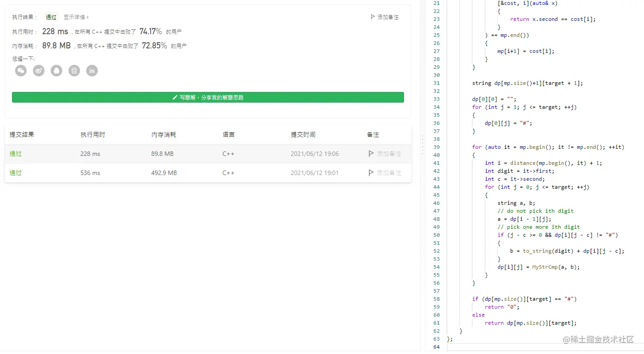Click comment // pick one more ith digit

[539, 227]
